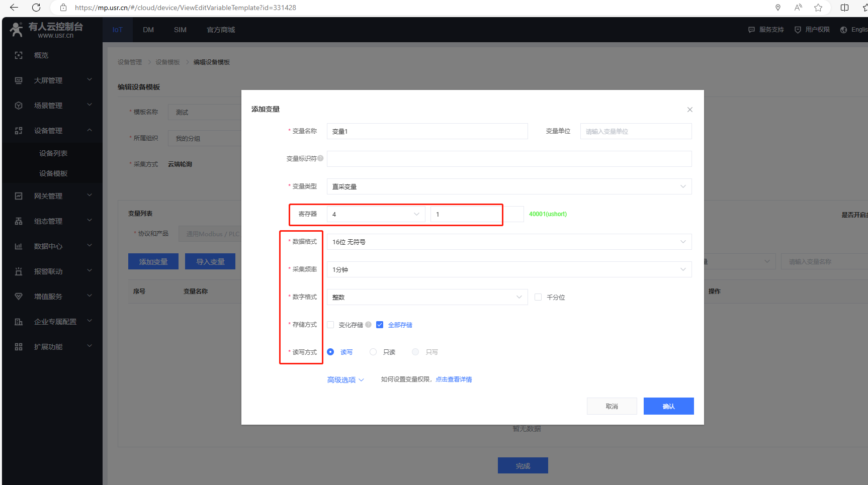This screenshot has height=485, width=868.
Task: Click the 场景管理 scene icon in sidebar
Action: [x=19, y=106]
